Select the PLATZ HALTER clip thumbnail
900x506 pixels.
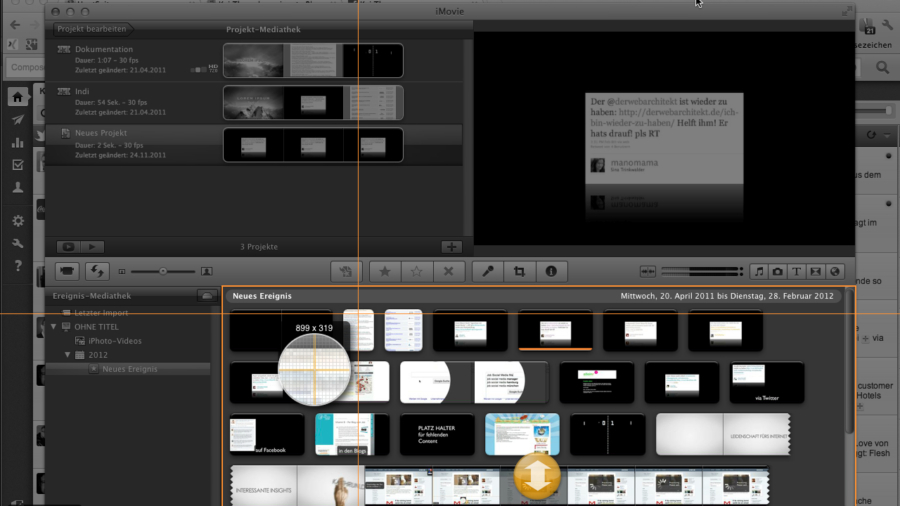[437, 435]
